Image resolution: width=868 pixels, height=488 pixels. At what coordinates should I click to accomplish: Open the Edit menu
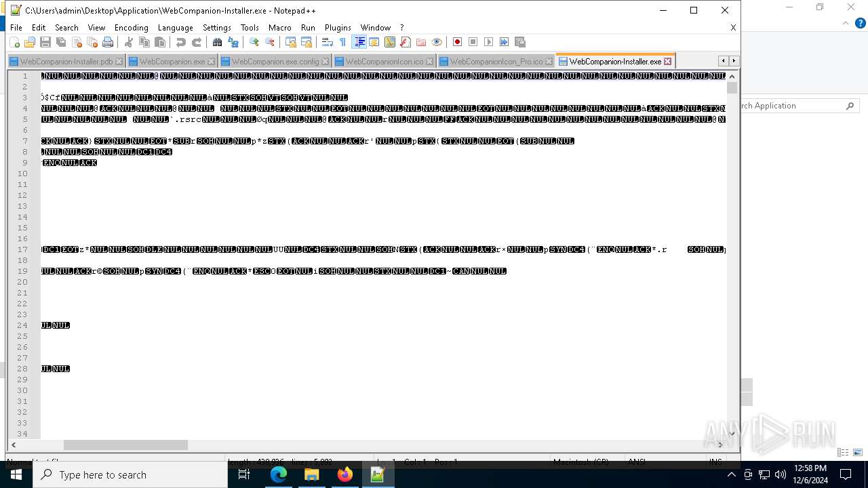click(x=39, y=28)
